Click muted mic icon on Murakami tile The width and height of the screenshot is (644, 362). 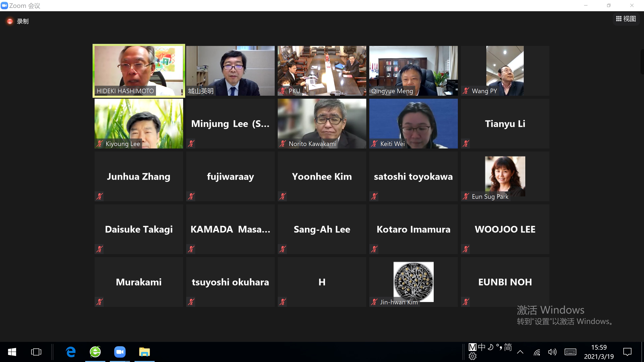coord(99,302)
